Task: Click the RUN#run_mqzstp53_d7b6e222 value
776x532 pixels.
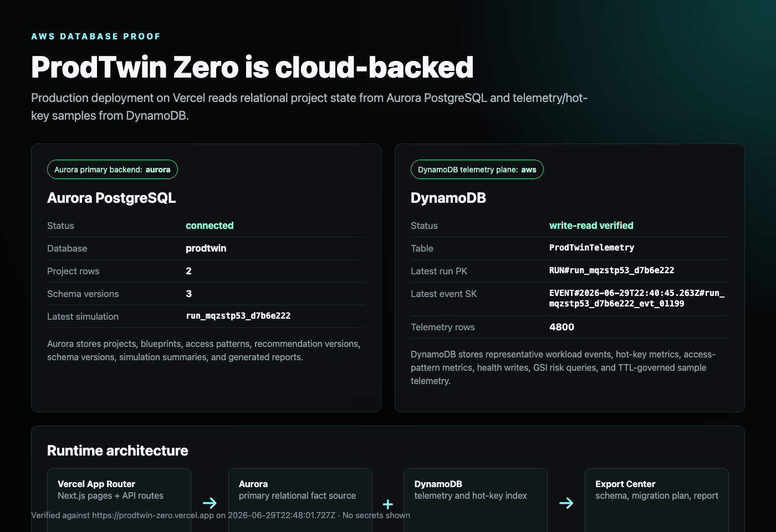Action: (612, 270)
